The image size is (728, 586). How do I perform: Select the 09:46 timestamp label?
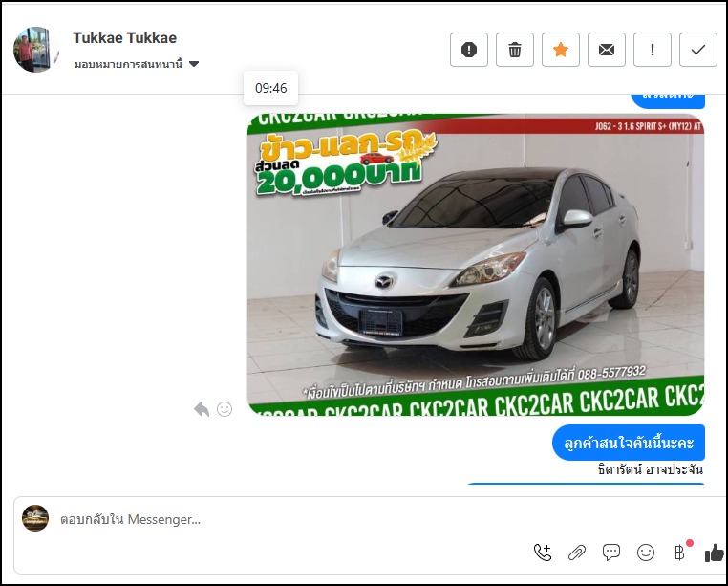(x=271, y=88)
